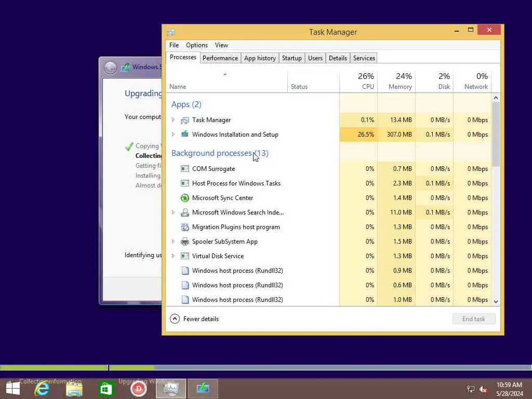Viewport: 532px width, 399px height.
Task: Open the Windows Start button
Action: click(13, 389)
